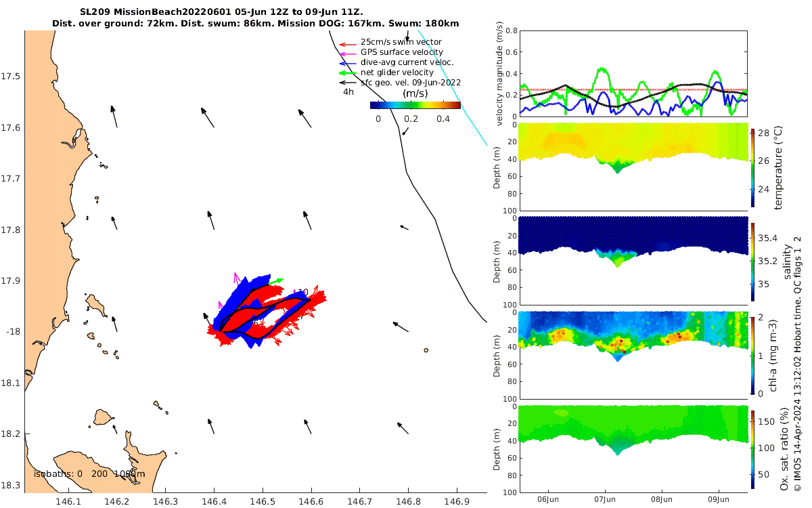Click the salinity colorbar
This screenshot has width=812, height=508.
pos(753,261)
